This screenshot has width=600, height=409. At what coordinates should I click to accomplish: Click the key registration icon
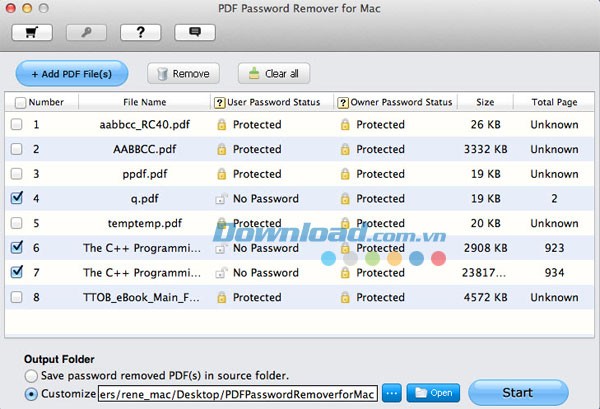(86, 33)
